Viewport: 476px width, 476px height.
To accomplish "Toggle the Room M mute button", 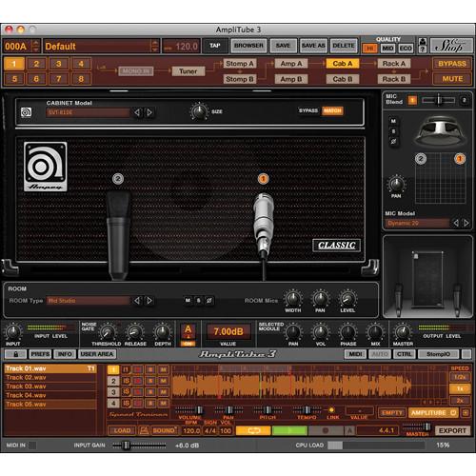I will (x=188, y=300).
